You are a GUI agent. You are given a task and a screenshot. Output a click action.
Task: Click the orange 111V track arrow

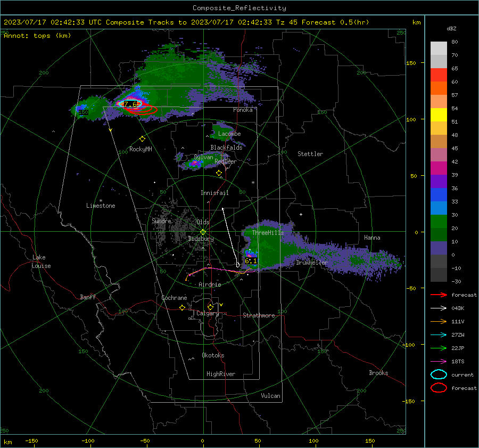pyautogui.click(x=439, y=321)
